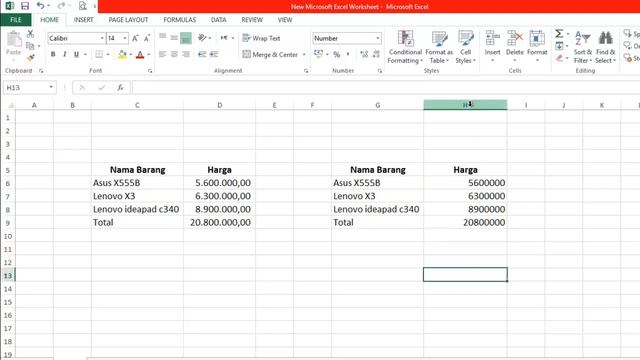Apply Percent Style format
This screenshot has width=640, height=360.
(x=337, y=54)
